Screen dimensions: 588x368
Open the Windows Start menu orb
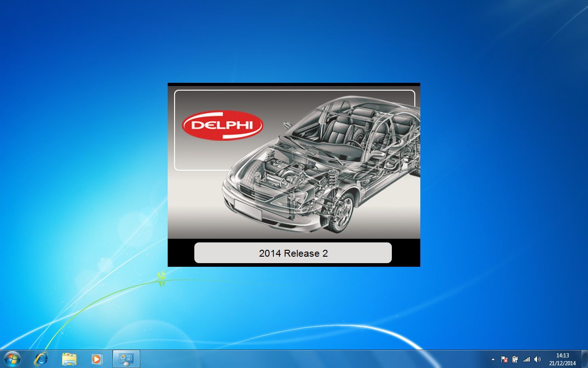click(12, 359)
